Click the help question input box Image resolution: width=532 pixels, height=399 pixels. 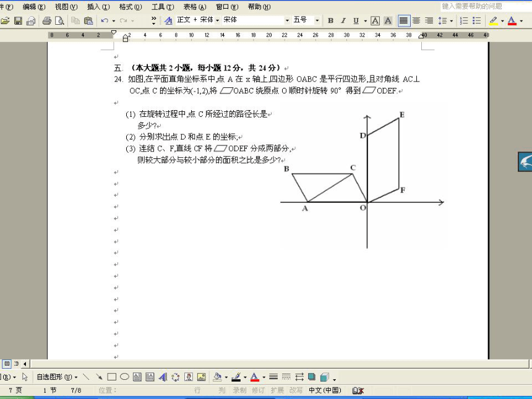(486, 6)
